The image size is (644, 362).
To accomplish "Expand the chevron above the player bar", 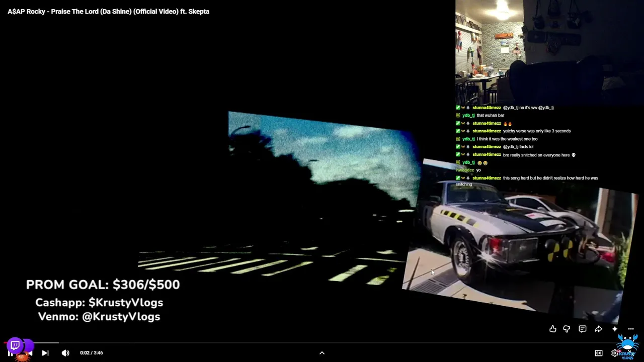I will point(322,353).
